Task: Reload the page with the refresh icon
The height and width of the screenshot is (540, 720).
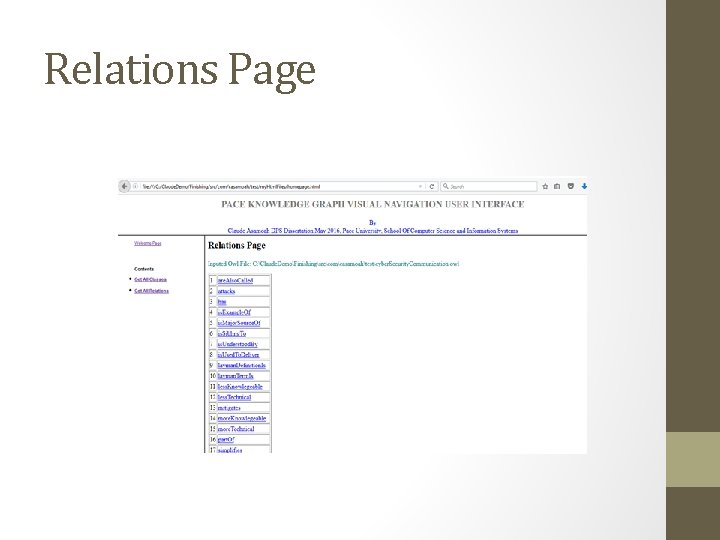Action: point(432,186)
